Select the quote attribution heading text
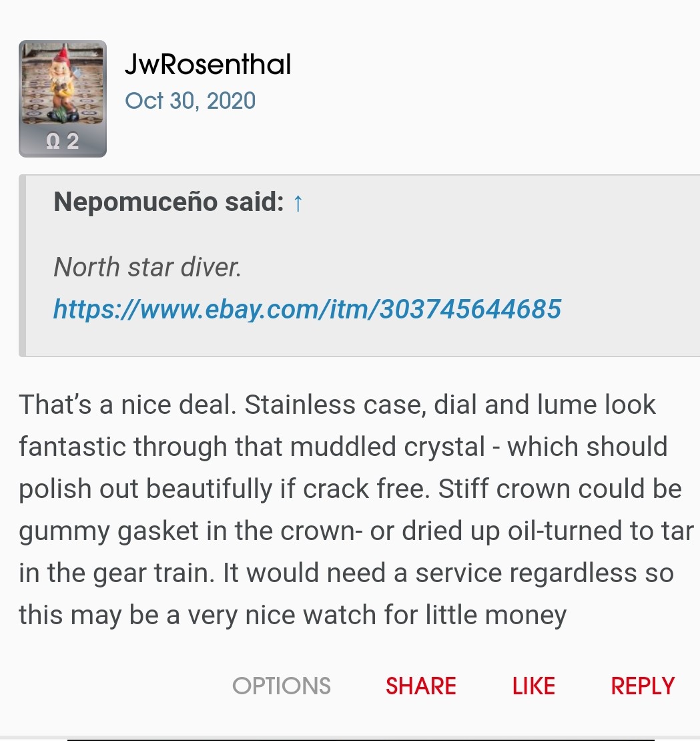This screenshot has height=741, width=700. (x=164, y=201)
